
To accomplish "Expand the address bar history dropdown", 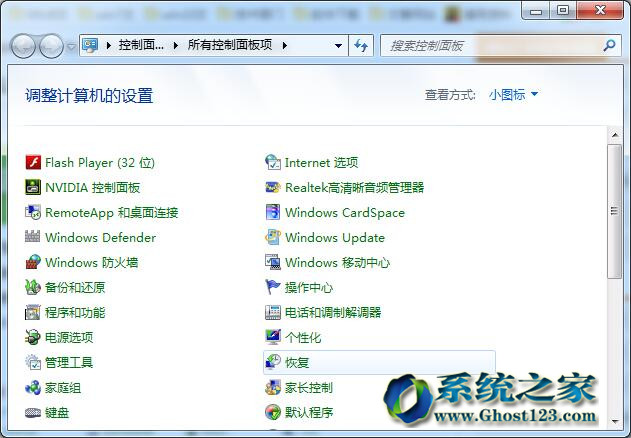I will pyautogui.click(x=339, y=45).
